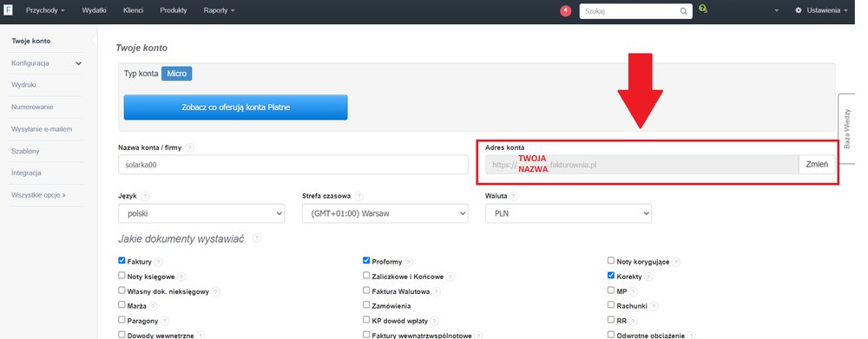Click the Zmień button for account address
The width and height of the screenshot is (868, 339).
click(x=817, y=164)
